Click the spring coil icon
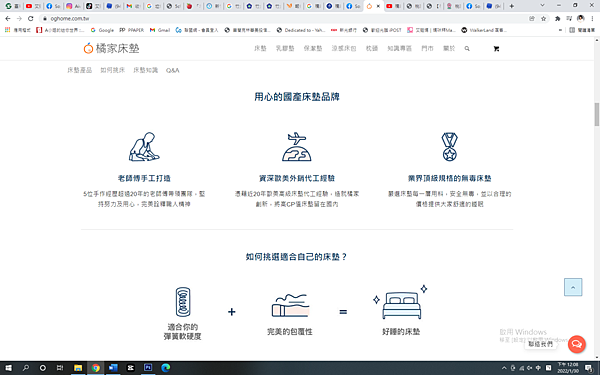The height and width of the screenshot is (375, 600). tap(183, 302)
